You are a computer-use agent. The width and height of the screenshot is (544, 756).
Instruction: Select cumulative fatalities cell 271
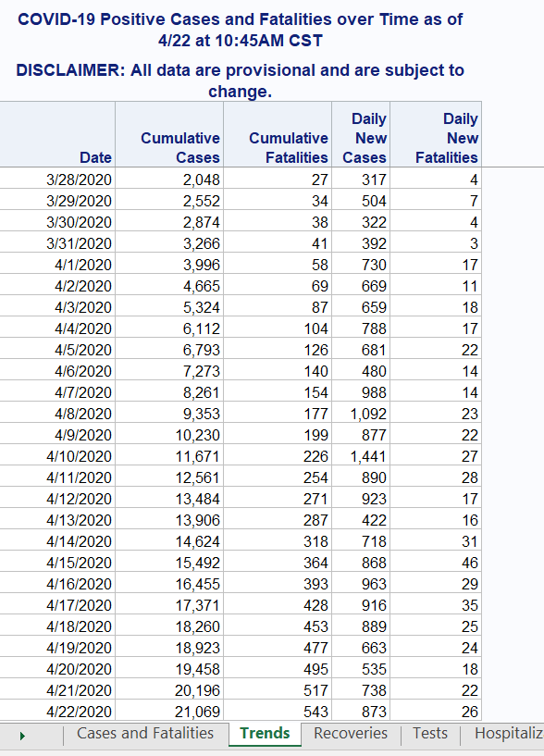[278, 498]
